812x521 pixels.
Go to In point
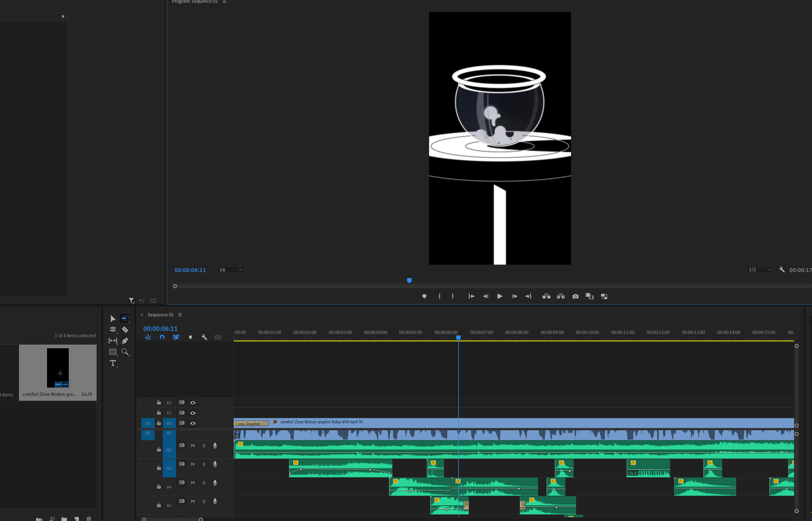click(471, 296)
